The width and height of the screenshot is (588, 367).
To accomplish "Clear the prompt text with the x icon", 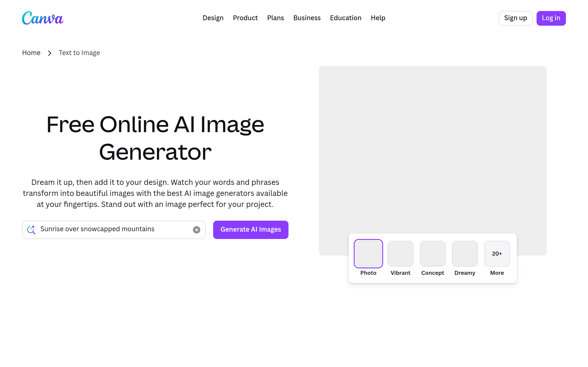I will point(196,230).
